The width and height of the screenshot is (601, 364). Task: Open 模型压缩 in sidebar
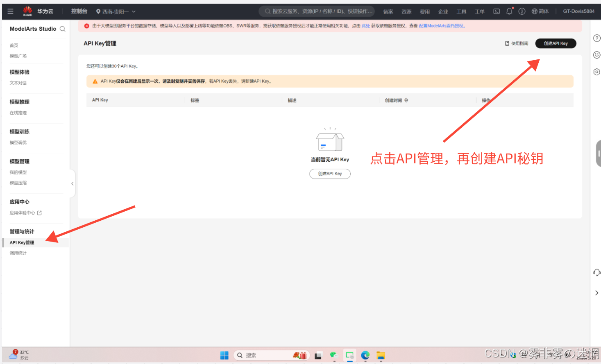point(18,183)
